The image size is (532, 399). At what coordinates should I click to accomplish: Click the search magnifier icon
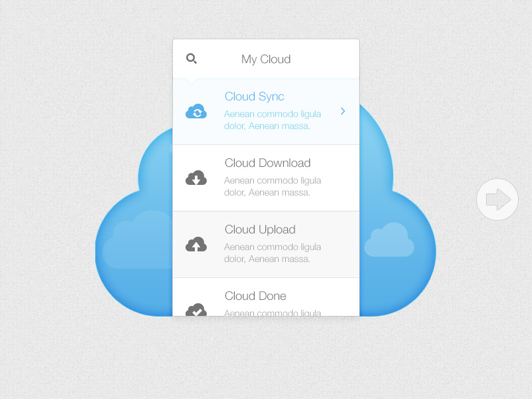[x=192, y=59]
